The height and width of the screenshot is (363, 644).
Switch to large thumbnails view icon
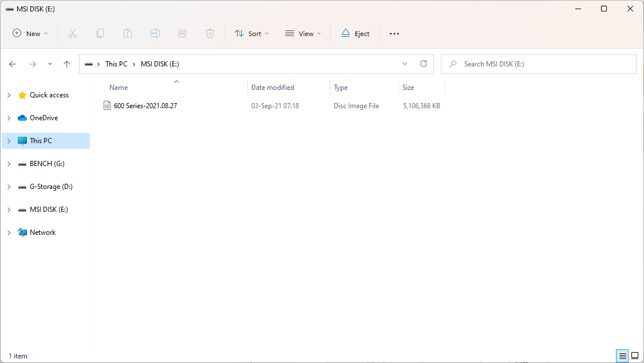(635, 356)
